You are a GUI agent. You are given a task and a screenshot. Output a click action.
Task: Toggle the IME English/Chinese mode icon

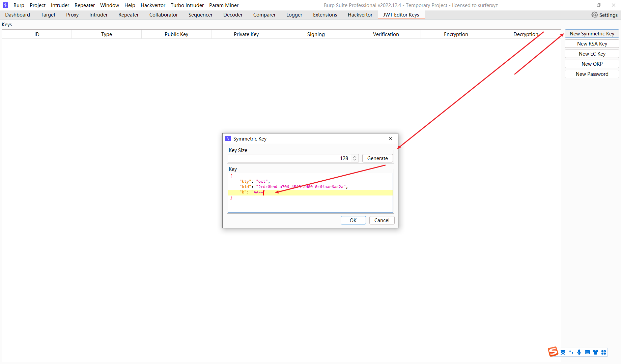[563, 352]
